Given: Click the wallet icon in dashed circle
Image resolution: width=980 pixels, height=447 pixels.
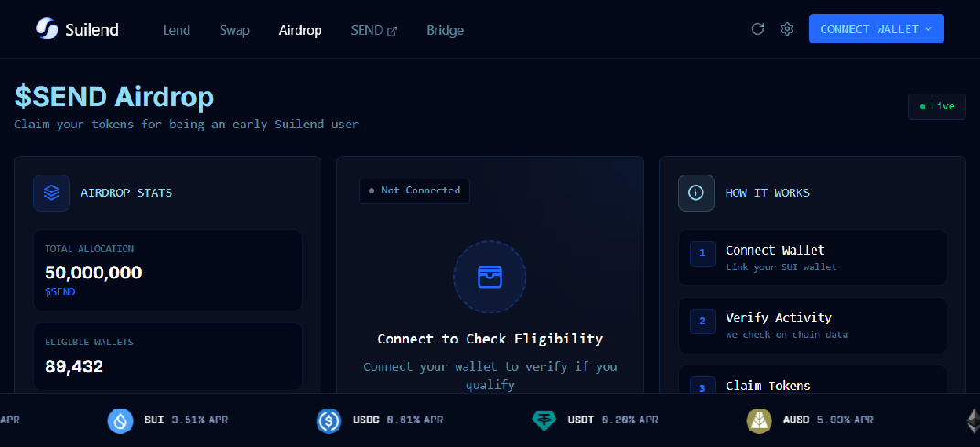Looking at the screenshot, I should [490, 276].
